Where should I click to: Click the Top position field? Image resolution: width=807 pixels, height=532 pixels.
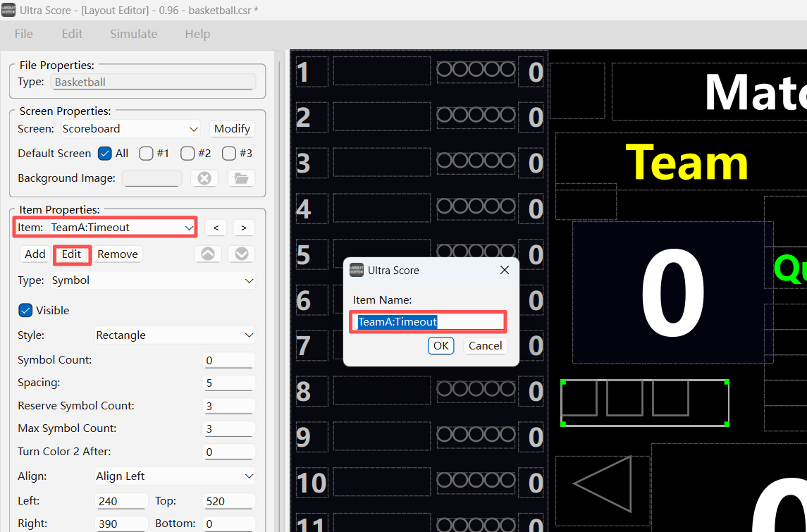point(229,501)
